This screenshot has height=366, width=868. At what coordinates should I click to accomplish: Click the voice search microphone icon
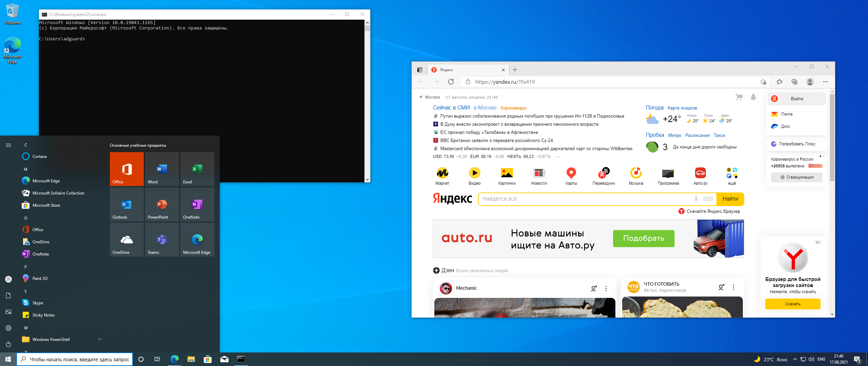696,199
